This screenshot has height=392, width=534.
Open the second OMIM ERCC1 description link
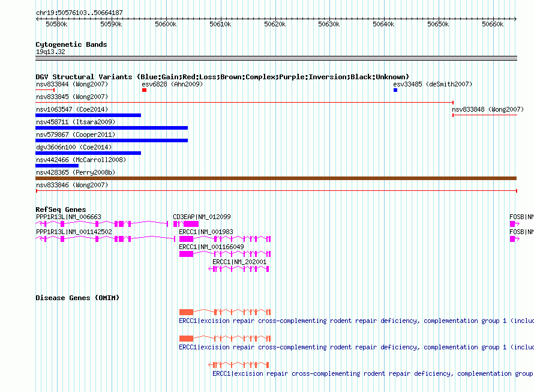click(x=356, y=348)
